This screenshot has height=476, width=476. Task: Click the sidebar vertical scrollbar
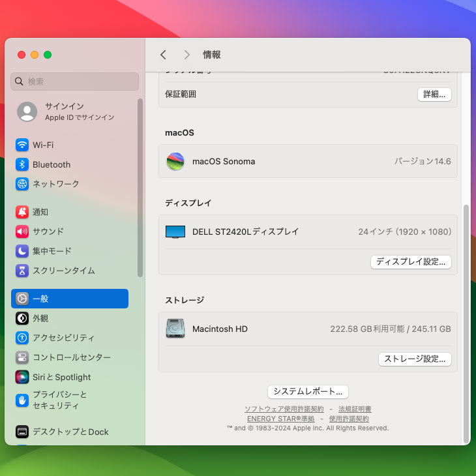(140, 188)
